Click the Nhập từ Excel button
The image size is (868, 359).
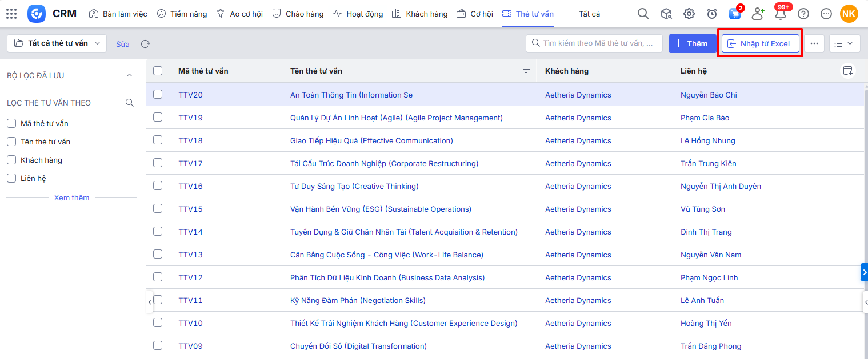(x=760, y=43)
